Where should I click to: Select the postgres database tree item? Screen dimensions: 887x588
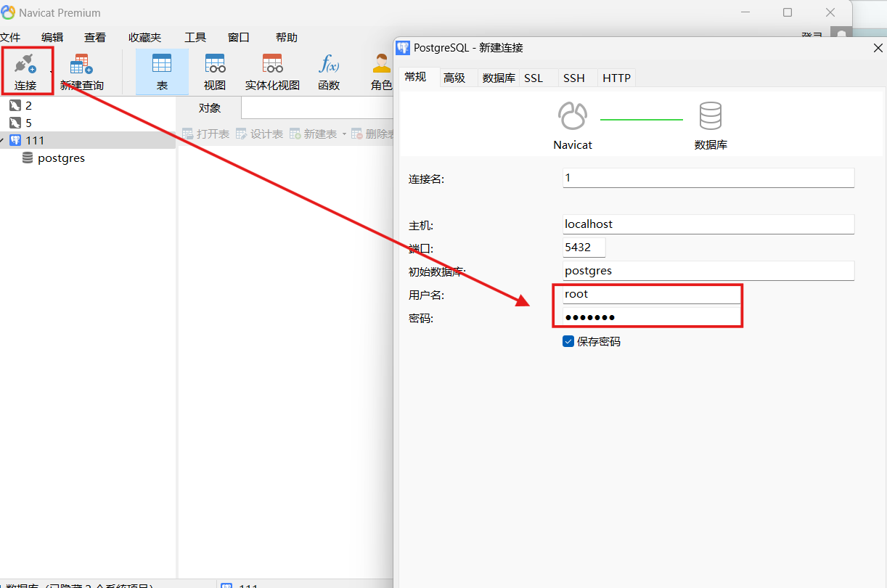tap(61, 158)
